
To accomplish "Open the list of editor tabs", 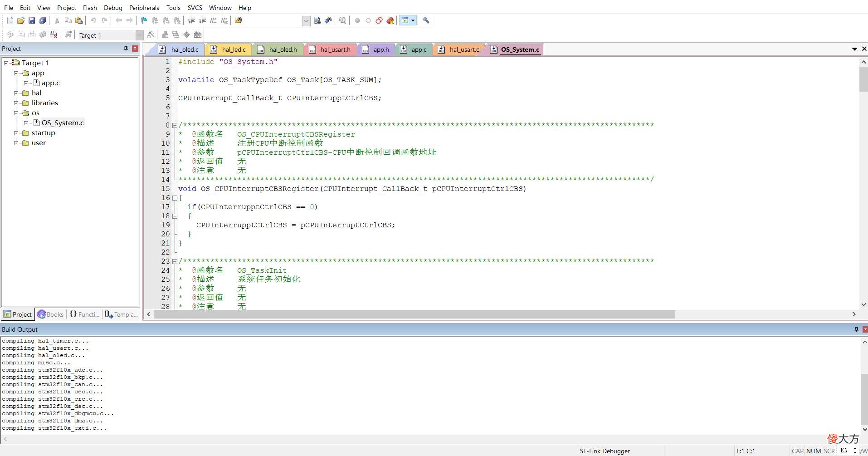I will point(854,49).
